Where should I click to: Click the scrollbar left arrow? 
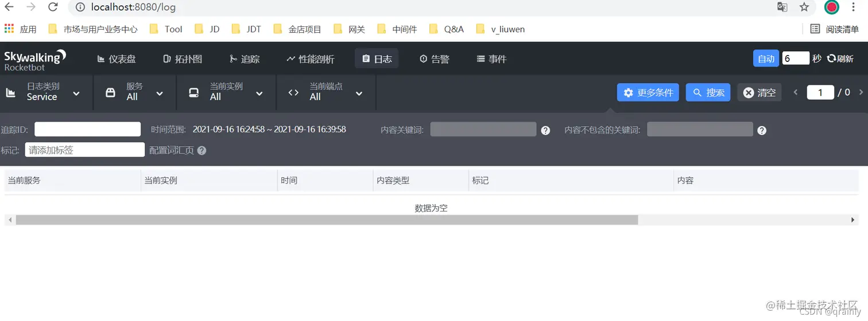(9, 220)
